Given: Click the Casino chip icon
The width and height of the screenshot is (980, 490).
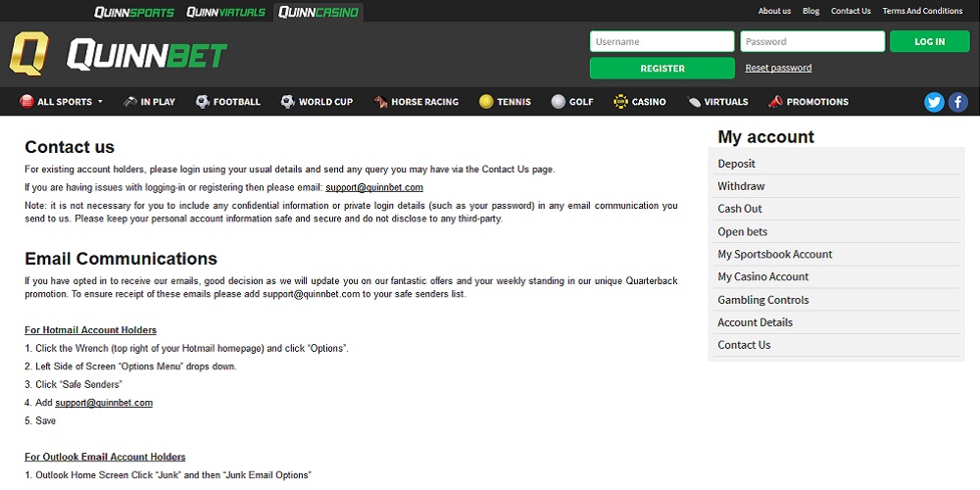Looking at the screenshot, I should (x=620, y=101).
